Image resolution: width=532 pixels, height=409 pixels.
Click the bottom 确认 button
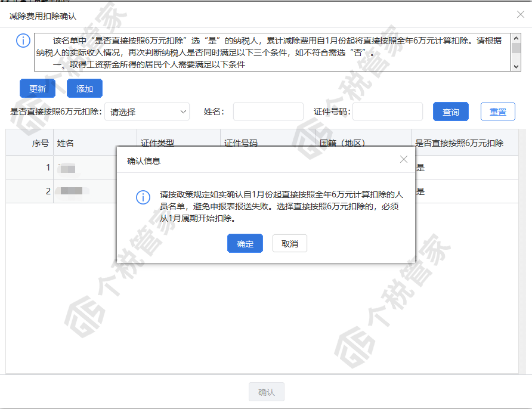tap(267, 392)
